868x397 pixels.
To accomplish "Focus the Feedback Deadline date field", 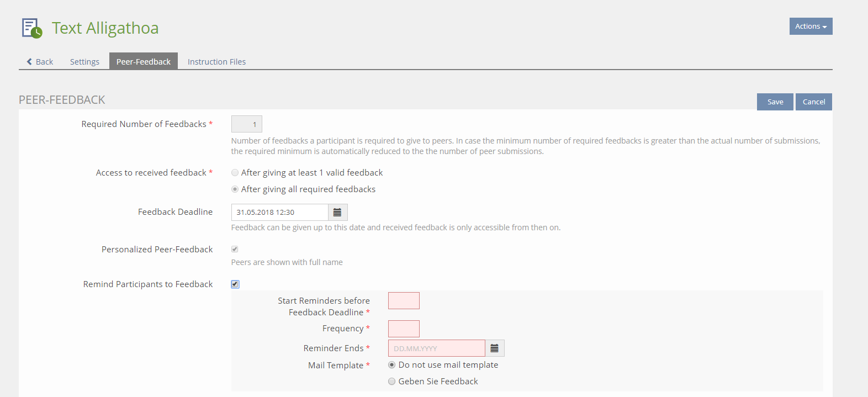I will [279, 213].
